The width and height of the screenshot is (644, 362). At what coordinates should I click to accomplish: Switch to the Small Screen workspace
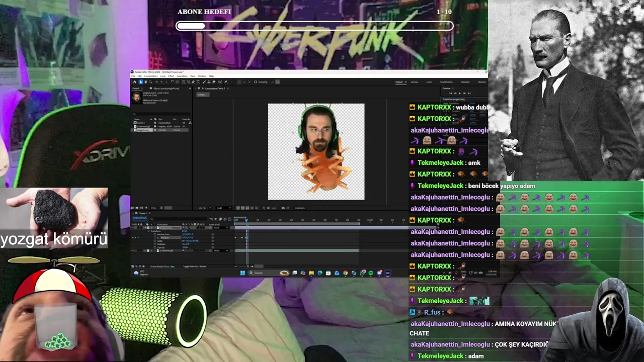[446, 82]
